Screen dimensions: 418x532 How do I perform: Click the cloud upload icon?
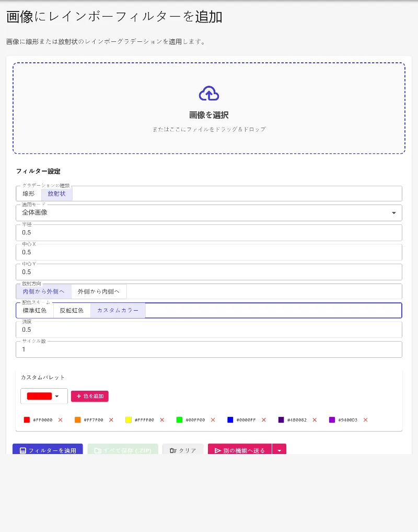(x=209, y=94)
